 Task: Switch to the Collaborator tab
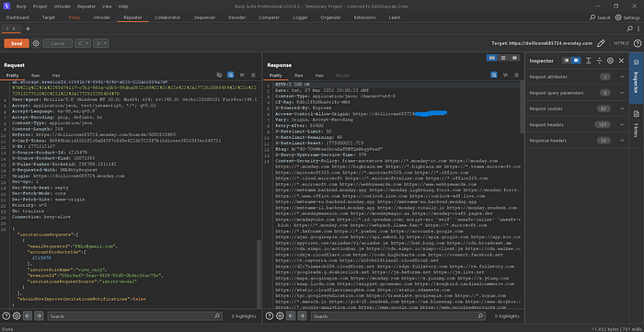click(167, 17)
